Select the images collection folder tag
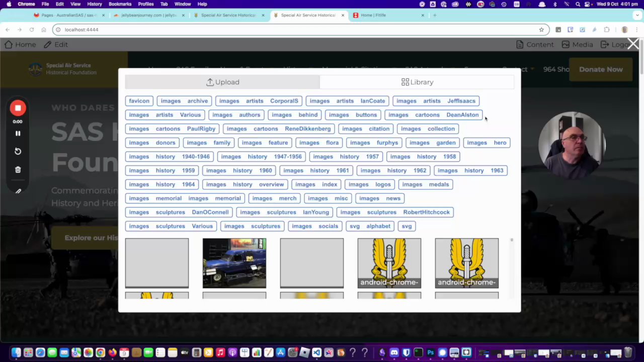Viewport: 644px width, 362px height. pos(428,129)
